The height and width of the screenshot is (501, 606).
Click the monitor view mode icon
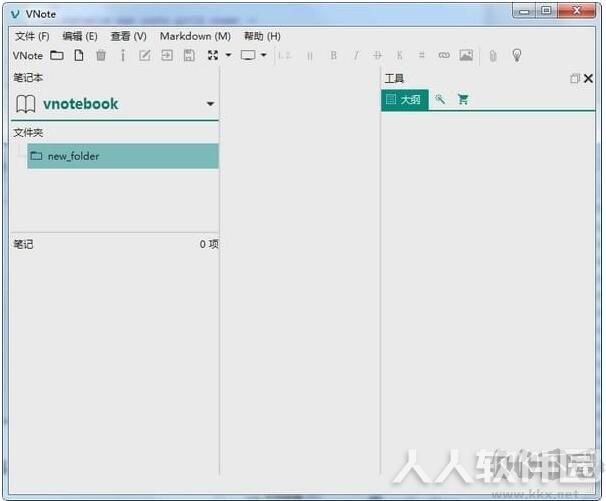248,55
